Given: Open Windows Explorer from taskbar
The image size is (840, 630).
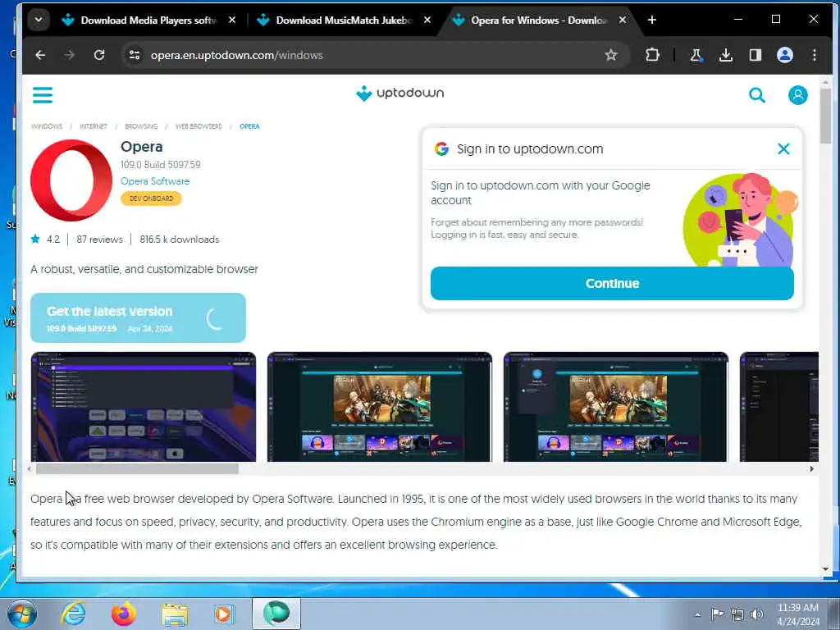Looking at the screenshot, I should click(x=175, y=614).
